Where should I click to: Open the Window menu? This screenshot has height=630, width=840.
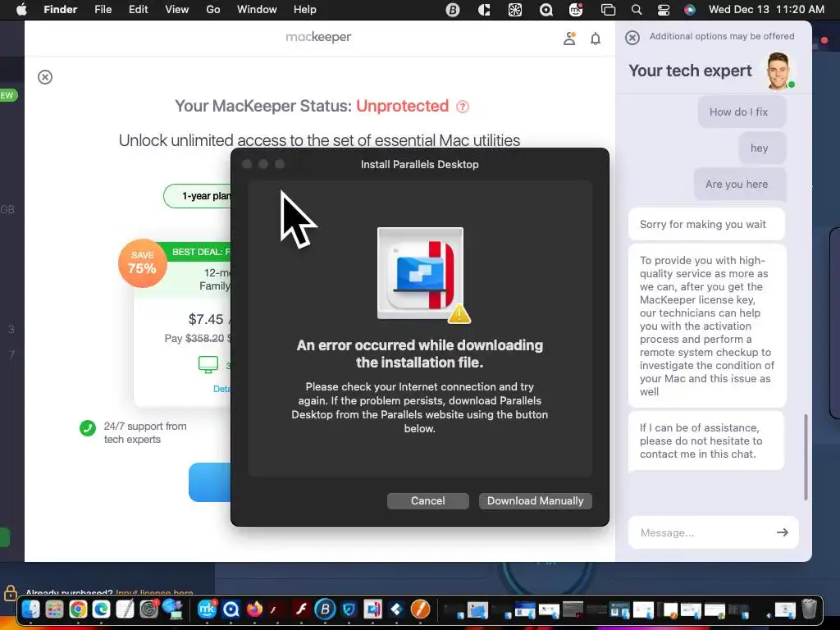pos(257,10)
